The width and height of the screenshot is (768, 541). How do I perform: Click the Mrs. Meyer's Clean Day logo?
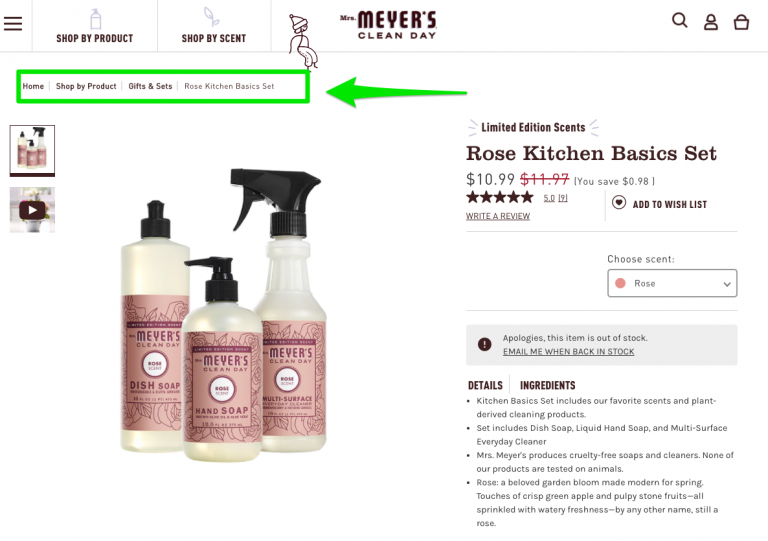click(x=388, y=25)
